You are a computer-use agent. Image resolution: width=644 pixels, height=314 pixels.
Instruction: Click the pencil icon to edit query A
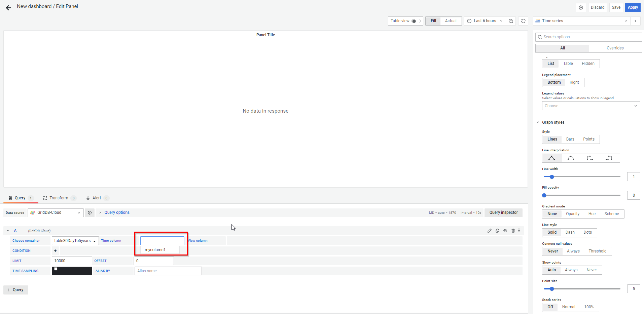(x=489, y=231)
